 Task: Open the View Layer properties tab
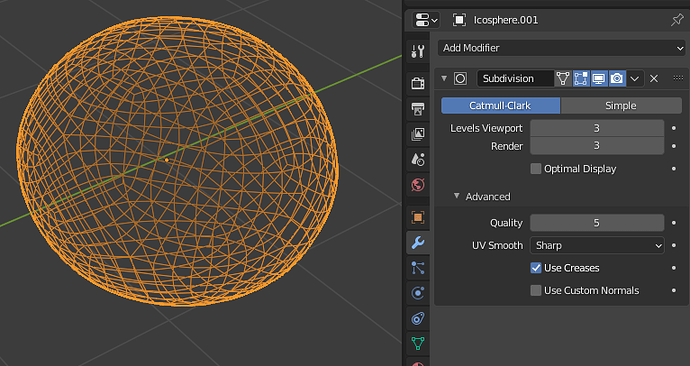[x=418, y=134]
